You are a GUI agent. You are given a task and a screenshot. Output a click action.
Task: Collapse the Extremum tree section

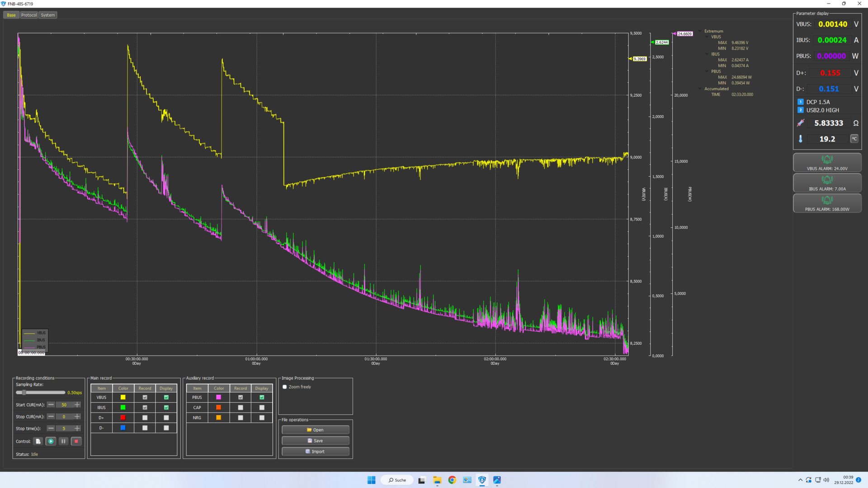tap(700, 31)
